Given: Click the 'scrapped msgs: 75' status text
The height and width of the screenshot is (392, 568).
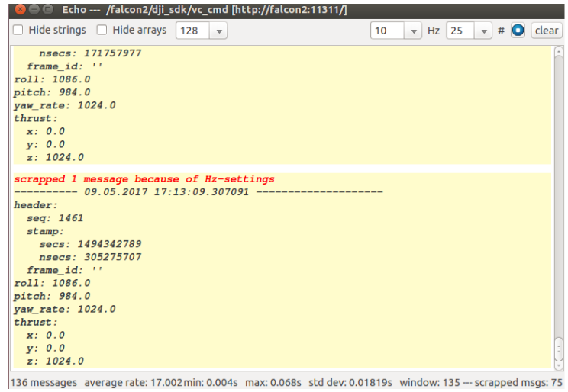Looking at the screenshot, I should point(518,382).
